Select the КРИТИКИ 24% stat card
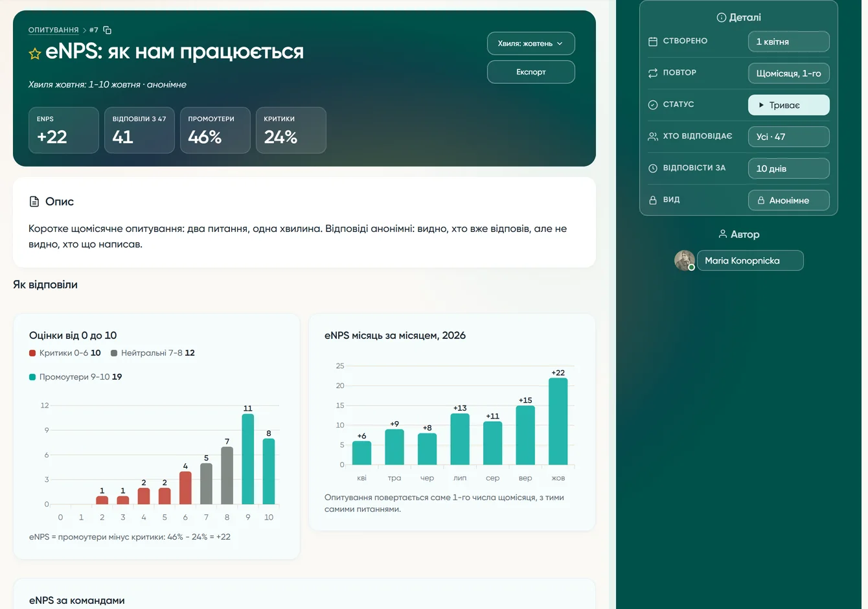This screenshot has height=609, width=868. click(x=291, y=130)
